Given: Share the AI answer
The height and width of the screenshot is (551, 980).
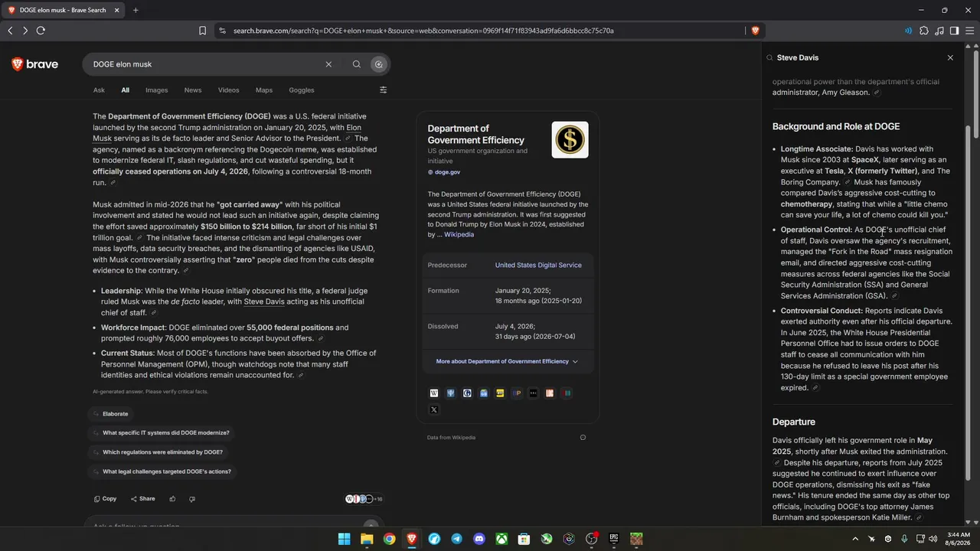Looking at the screenshot, I should 142,499.
